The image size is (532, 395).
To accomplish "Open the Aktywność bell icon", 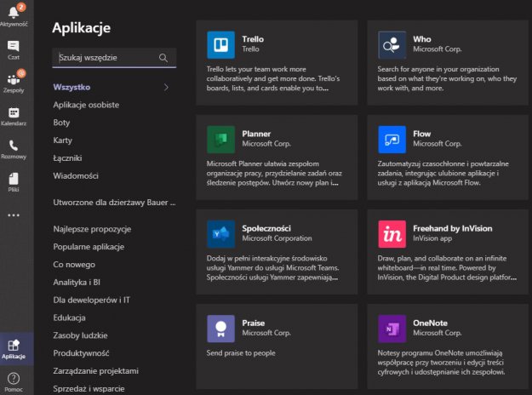I will pos(14,13).
